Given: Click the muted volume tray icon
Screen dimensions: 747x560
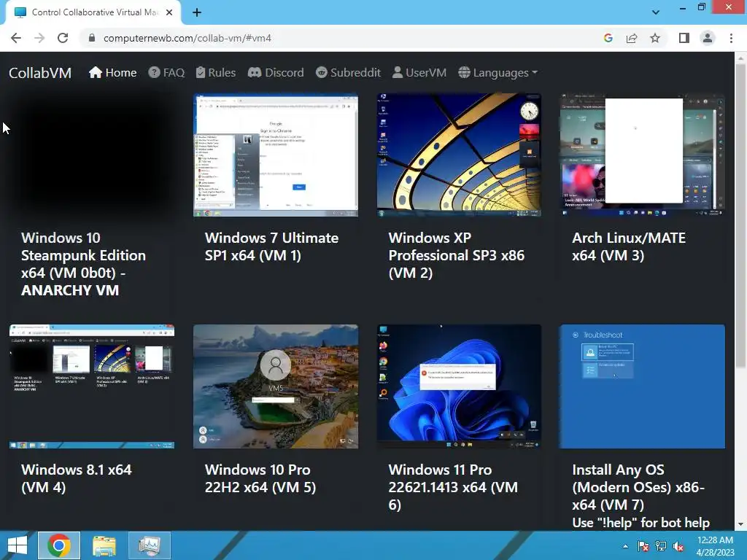Looking at the screenshot, I should coord(678,546).
